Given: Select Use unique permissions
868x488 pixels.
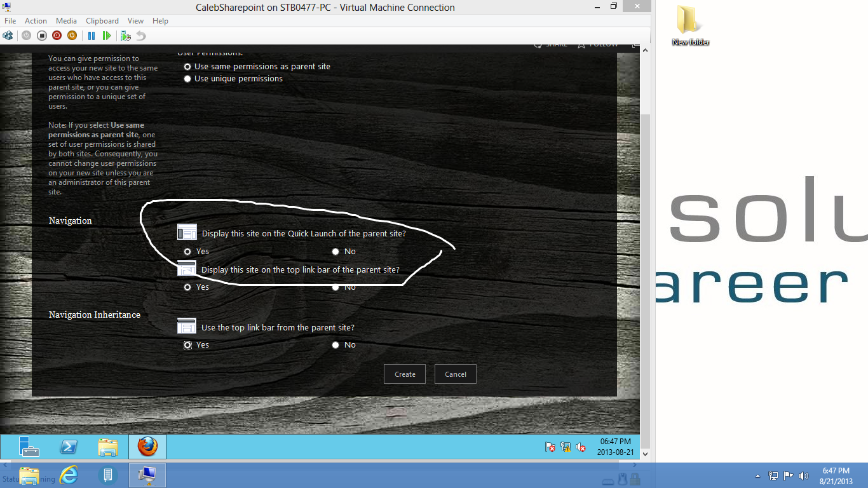Looking at the screenshot, I should [187, 79].
